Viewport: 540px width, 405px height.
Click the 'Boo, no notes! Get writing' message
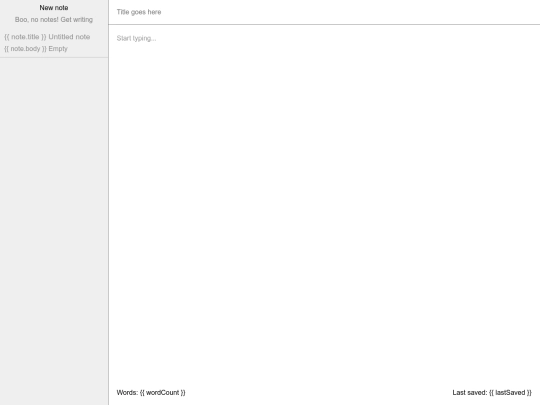(x=54, y=20)
